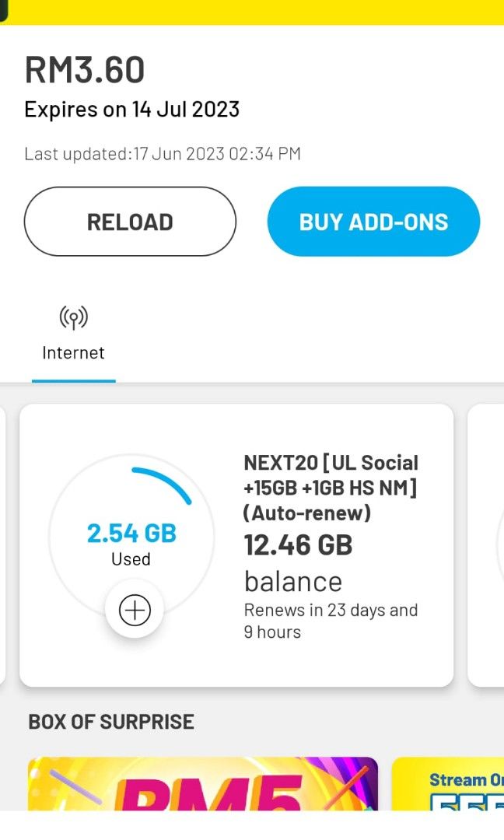
Task: Tap the Expires on 14 Jul 2023 label
Action: click(x=132, y=109)
